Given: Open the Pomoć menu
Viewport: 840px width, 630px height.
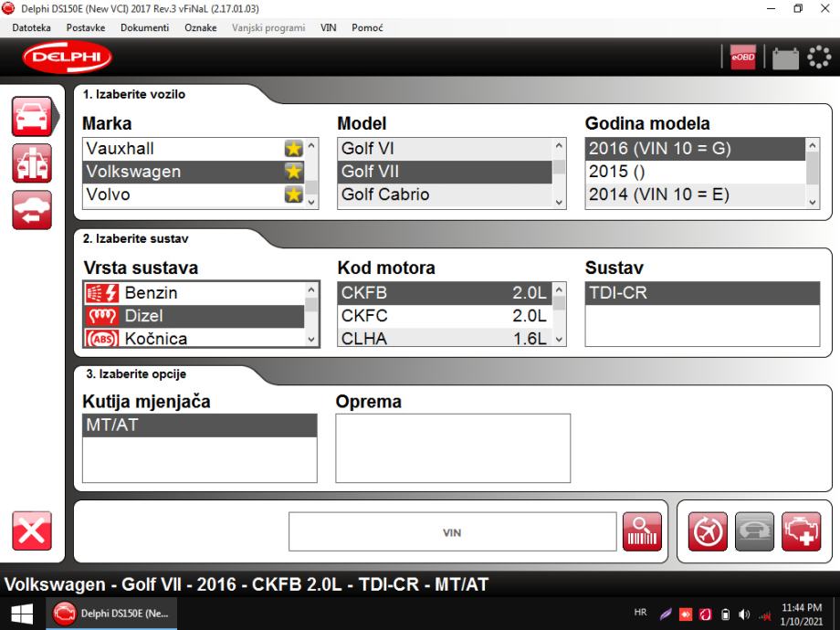Looking at the screenshot, I should pyautogui.click(x=367, y=28).
